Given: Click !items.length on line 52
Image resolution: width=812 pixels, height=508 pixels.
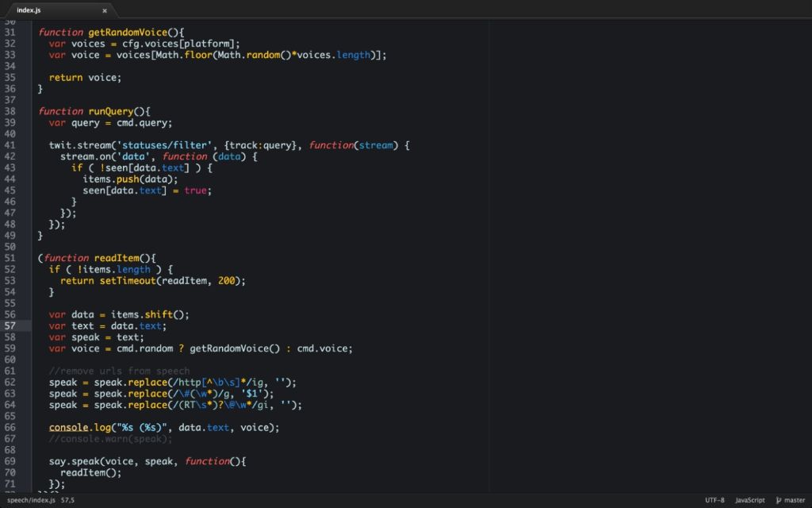Looking at the screenshot, I should 114,270.
